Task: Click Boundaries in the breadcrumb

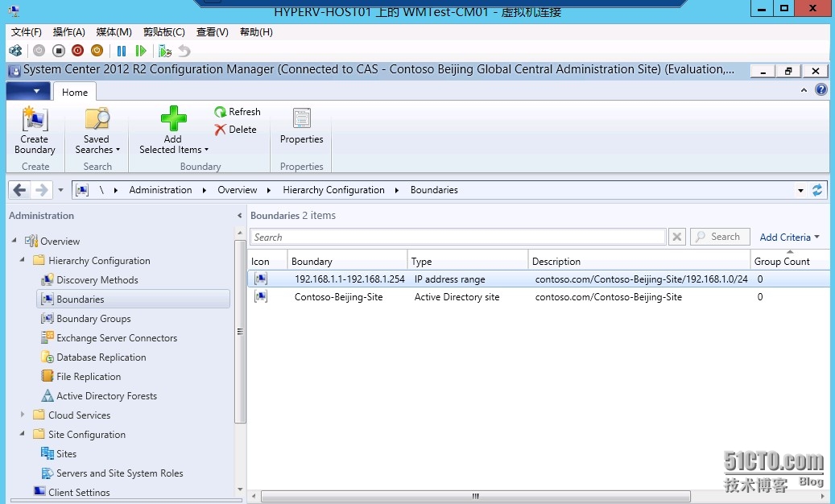Action: coord(434,190)
